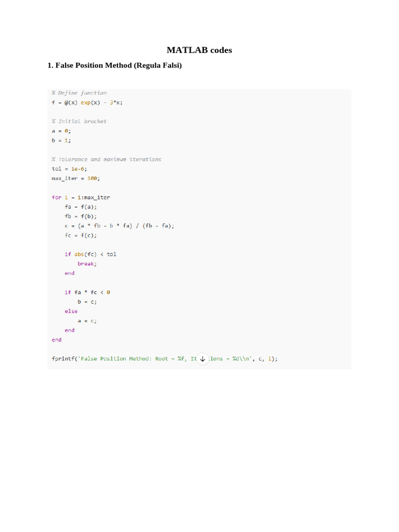This screenshot has width=399, height=532.
Task: Click the "b = 1;" code line
Action: pos(61,140)
